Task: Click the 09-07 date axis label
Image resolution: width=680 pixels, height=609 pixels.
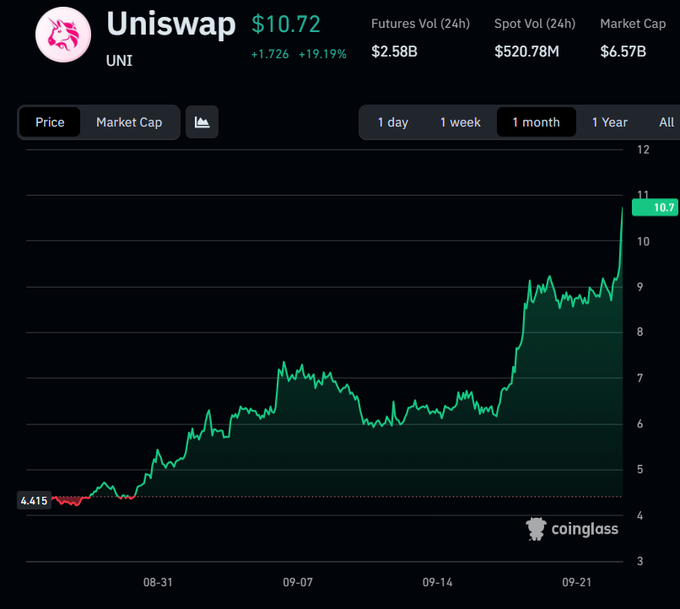Action: pos(298,582)
